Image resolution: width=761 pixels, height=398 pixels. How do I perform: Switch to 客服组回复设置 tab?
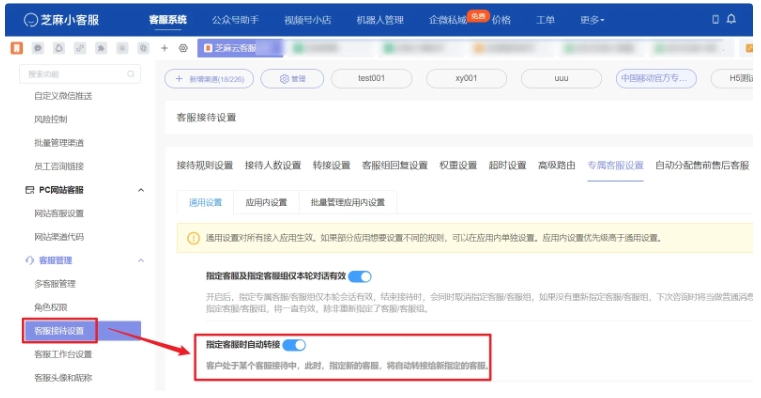(x=395, y=166)
